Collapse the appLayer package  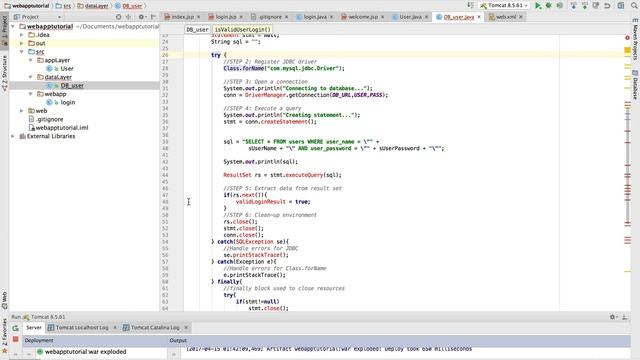coord(31,60)
